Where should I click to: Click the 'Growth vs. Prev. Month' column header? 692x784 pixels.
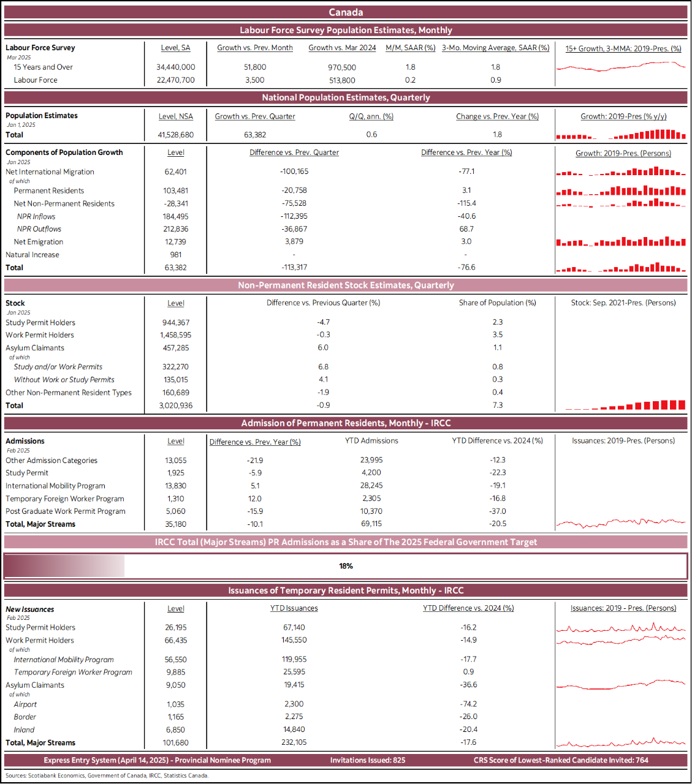pyautogui.click(x=255, y=48)
